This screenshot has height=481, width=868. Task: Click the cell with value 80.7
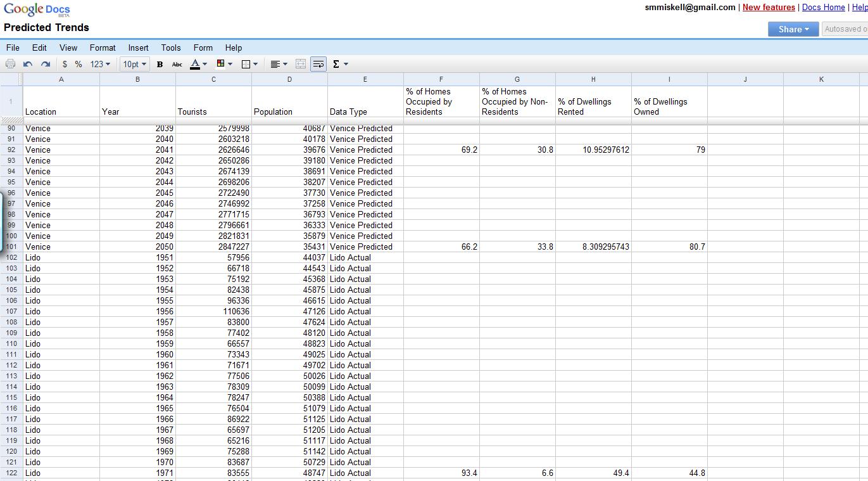[x=669, y=247]
